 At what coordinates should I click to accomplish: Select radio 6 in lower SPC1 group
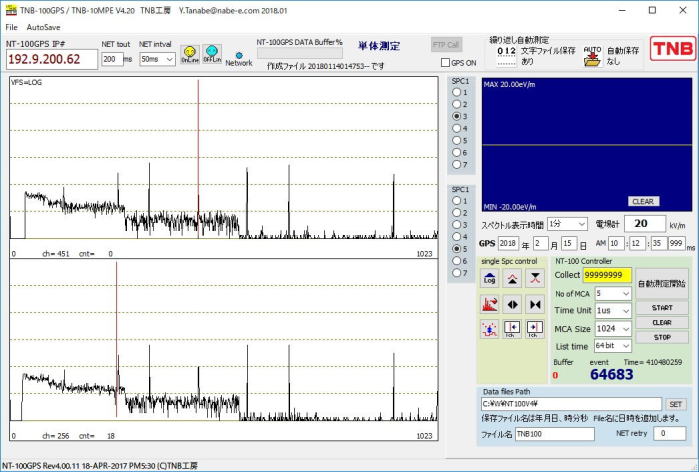(456, 261)
